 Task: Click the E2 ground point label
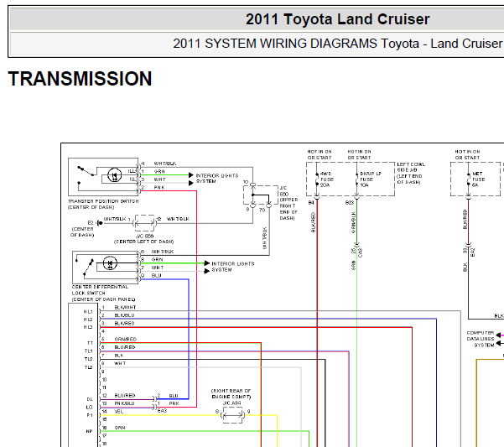[x=91, y=223]
